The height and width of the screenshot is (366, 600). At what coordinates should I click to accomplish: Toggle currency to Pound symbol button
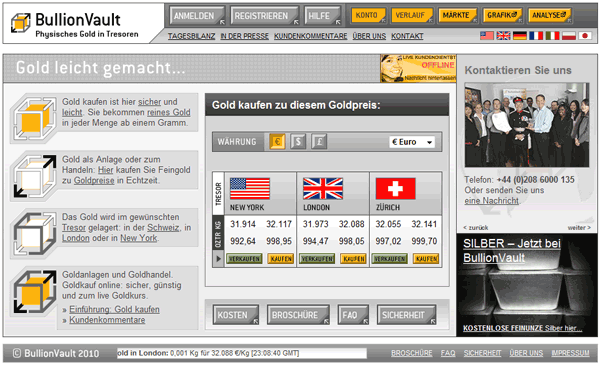(x=319, y=142)
